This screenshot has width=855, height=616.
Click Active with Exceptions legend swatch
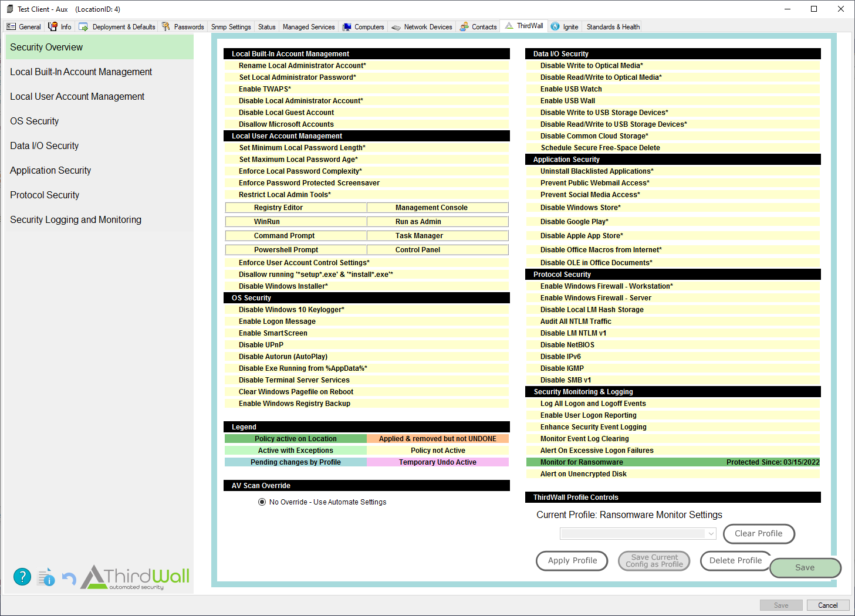pyautogui.click(x=296, y=450)
